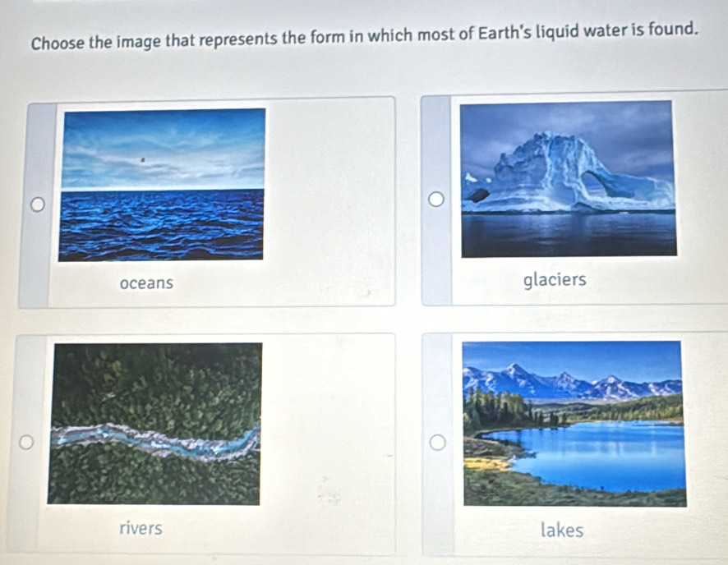This screenshot has height=565, width=728.
Task: Click the "rivers" answer label
Action: [x=141, y=528]
